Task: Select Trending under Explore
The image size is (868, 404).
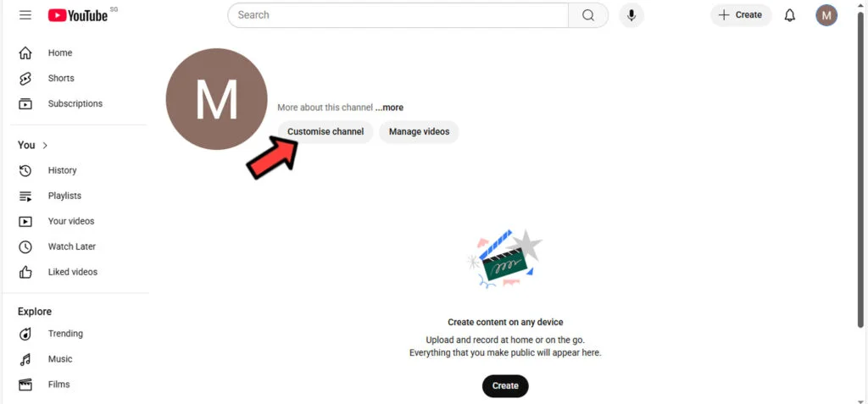Action: pyautogui.click(x=65, y=334)
